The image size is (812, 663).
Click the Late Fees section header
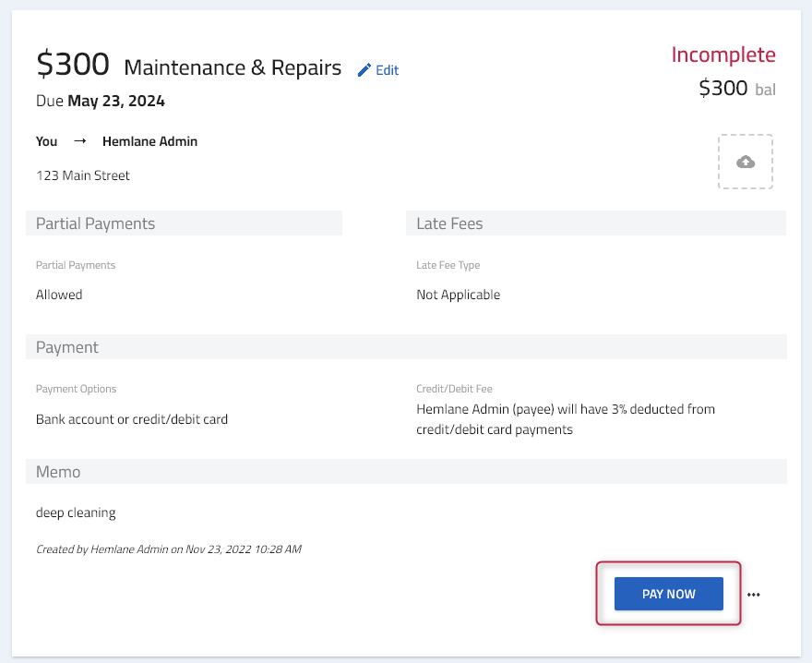[596, 223]
